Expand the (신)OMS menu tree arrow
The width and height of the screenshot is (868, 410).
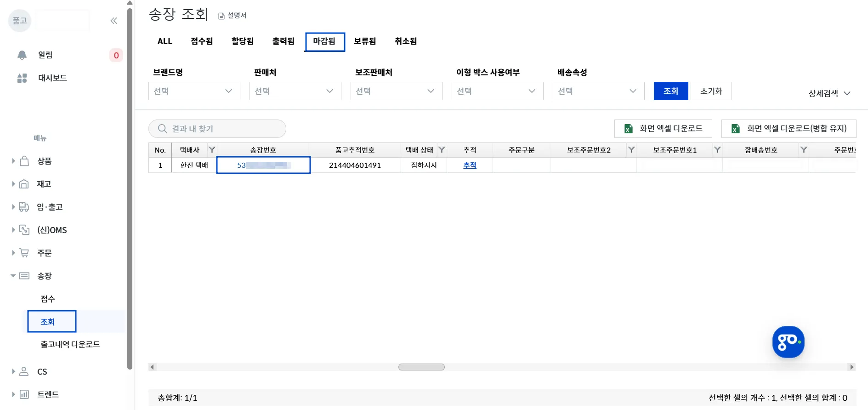click(x=13, y=230)
